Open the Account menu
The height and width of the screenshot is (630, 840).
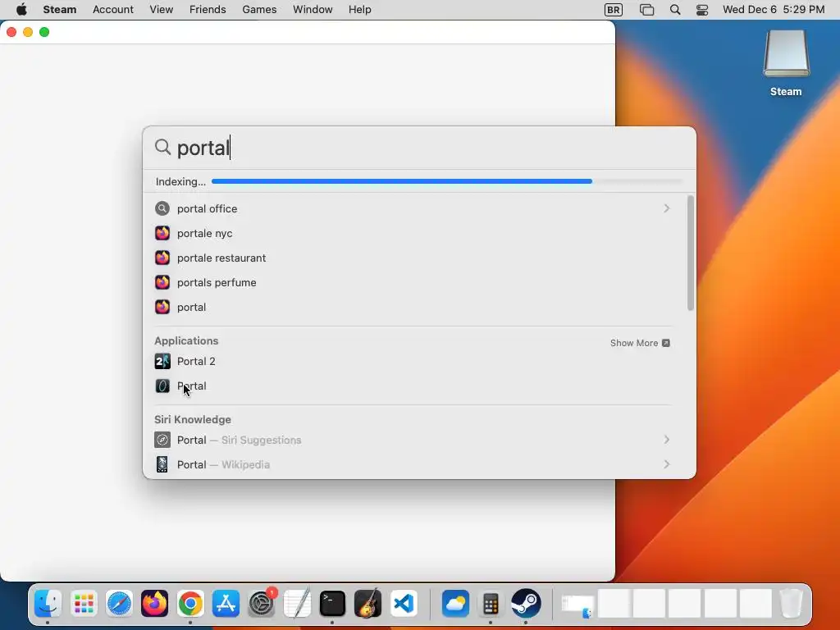pos(113,10)
